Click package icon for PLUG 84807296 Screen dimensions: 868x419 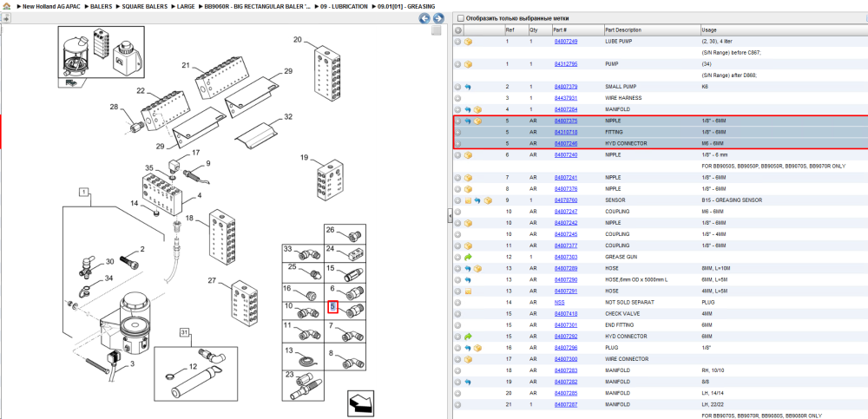(x=477, y=348)
